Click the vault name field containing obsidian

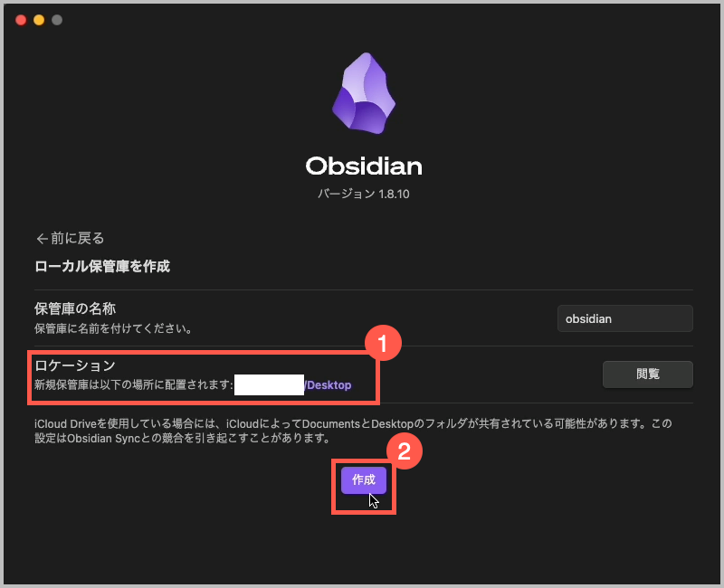[624, 318]
